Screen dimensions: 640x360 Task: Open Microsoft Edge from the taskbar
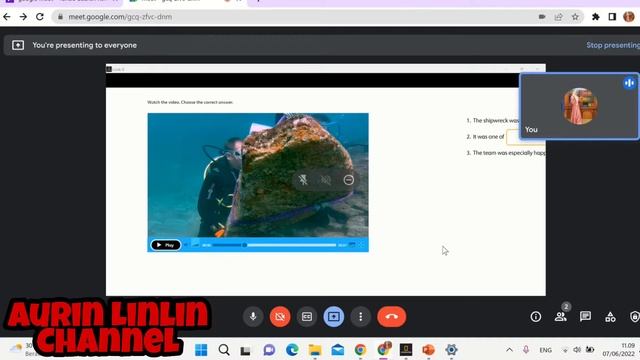click(292, 350)
